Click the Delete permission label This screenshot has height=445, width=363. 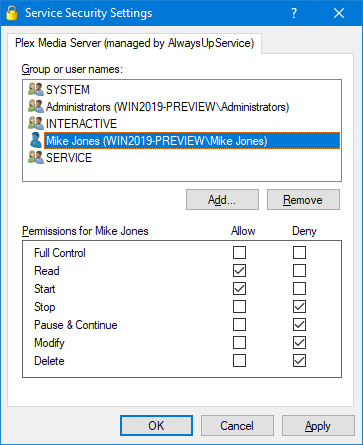(x=49, y=361)
